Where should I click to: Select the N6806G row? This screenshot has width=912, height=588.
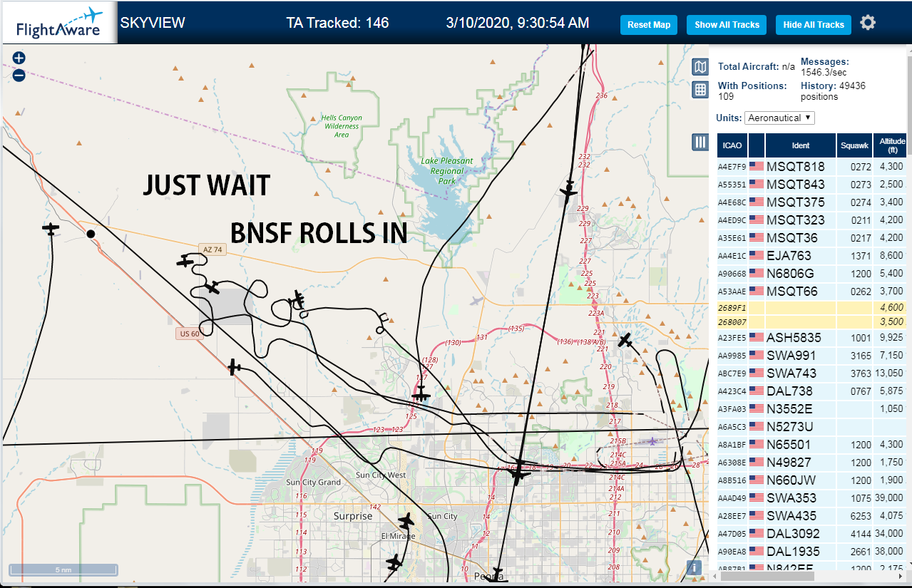pyautogui.click(x=812, y=274)
